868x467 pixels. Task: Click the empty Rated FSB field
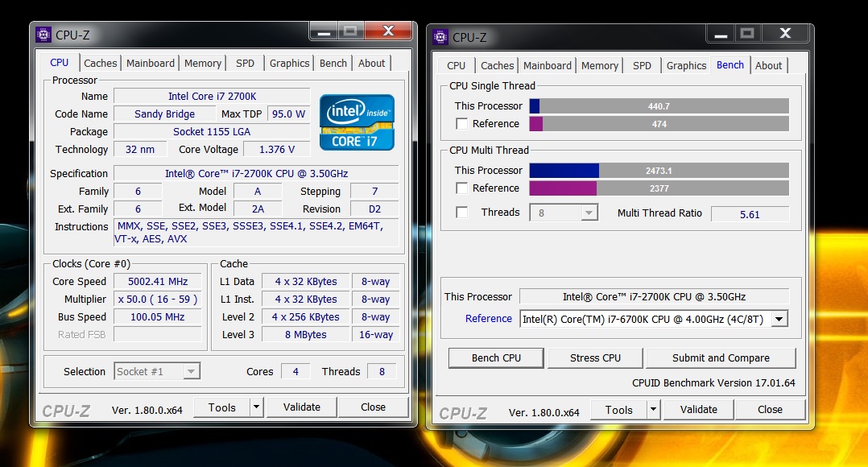point(158,335)
